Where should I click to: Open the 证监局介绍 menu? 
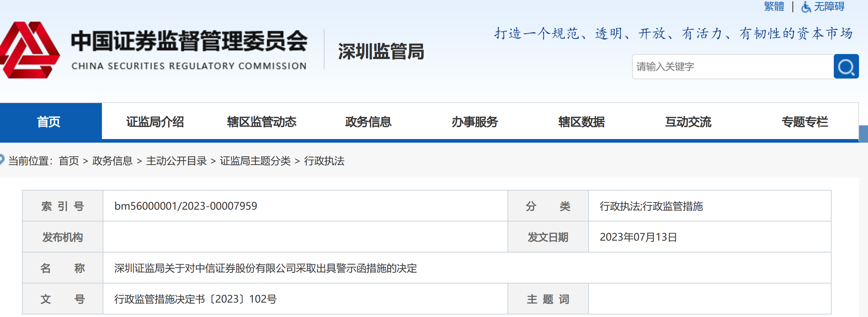coord(155,122)
